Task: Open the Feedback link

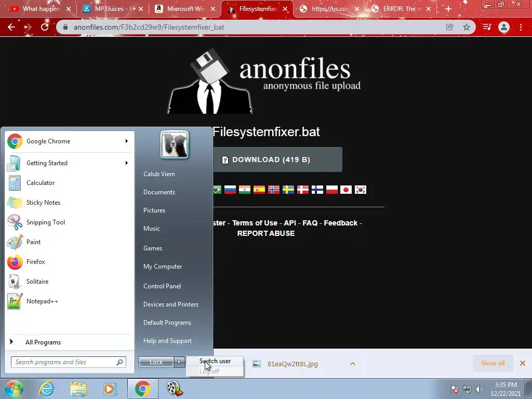Action: pyautogui.click(x=341, y=223)
